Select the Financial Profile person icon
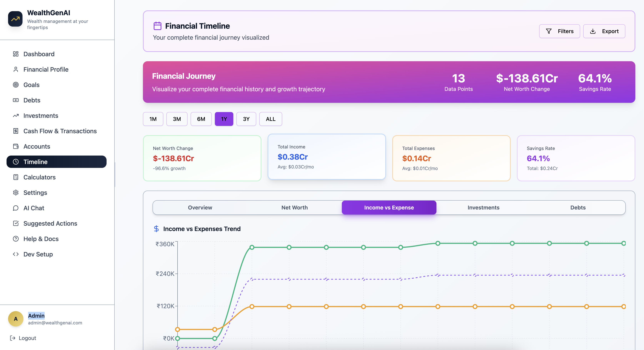 (x=16, y=69)
